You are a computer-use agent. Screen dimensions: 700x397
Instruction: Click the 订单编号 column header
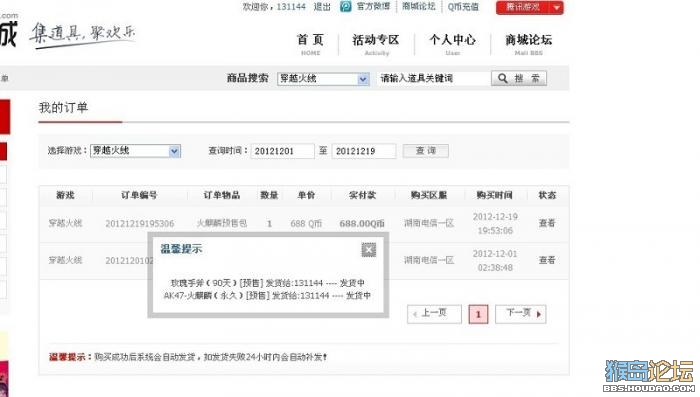click(x=139, y=195)
